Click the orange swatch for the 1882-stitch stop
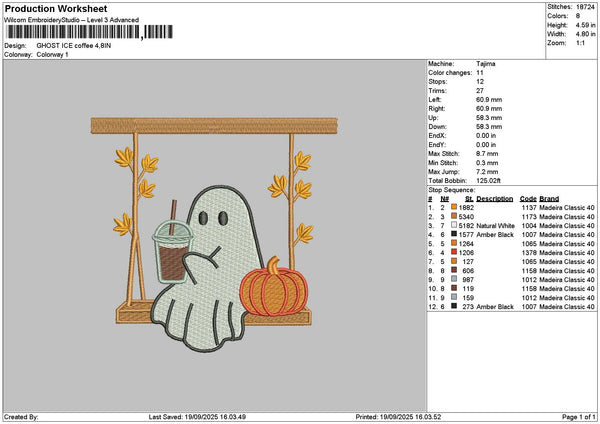The width and height of the screenshot is (600, 424). pos(453,207)
